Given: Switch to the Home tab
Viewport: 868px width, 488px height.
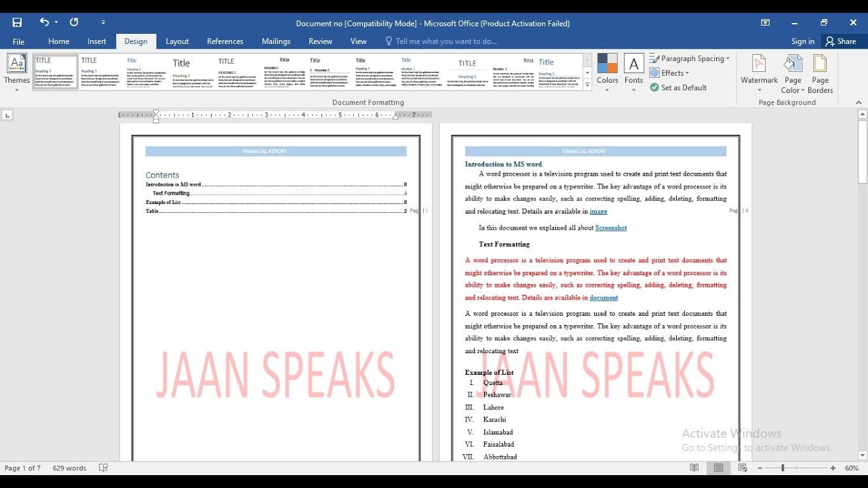Looking at the screenshot, I should tap(58, 41).
